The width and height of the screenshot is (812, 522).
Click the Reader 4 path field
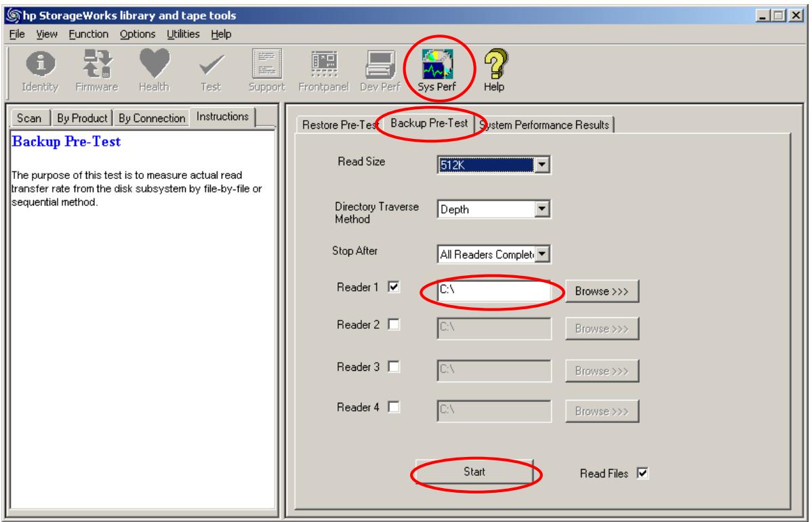(494, 411)
